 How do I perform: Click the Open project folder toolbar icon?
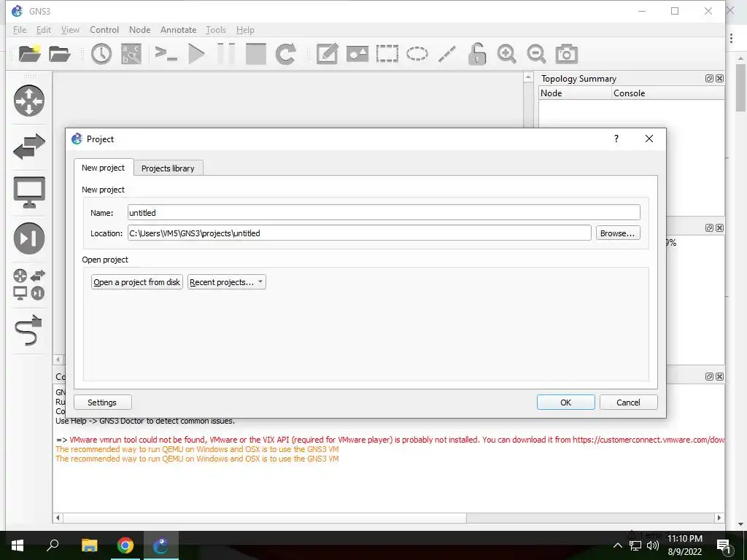[60, 54]
